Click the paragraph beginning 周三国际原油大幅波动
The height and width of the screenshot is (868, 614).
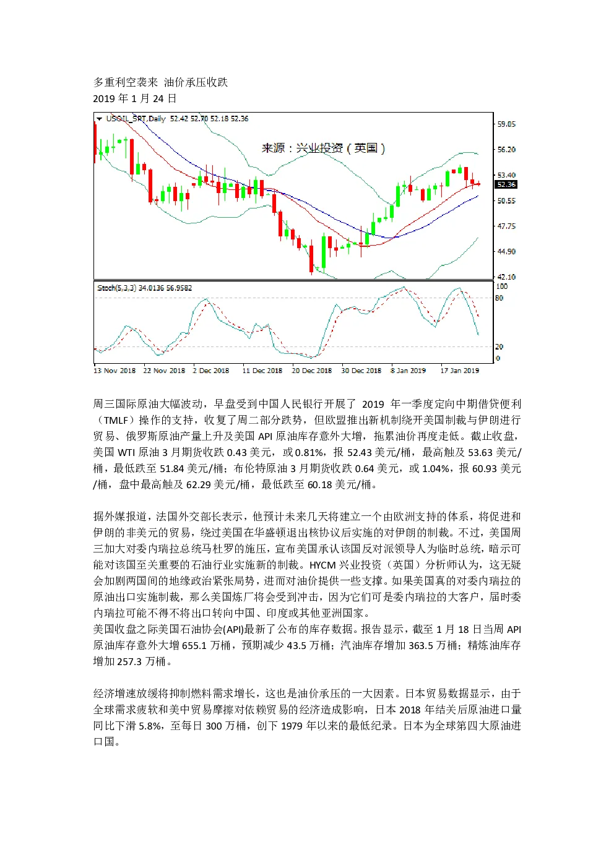[x=308, y=444]
